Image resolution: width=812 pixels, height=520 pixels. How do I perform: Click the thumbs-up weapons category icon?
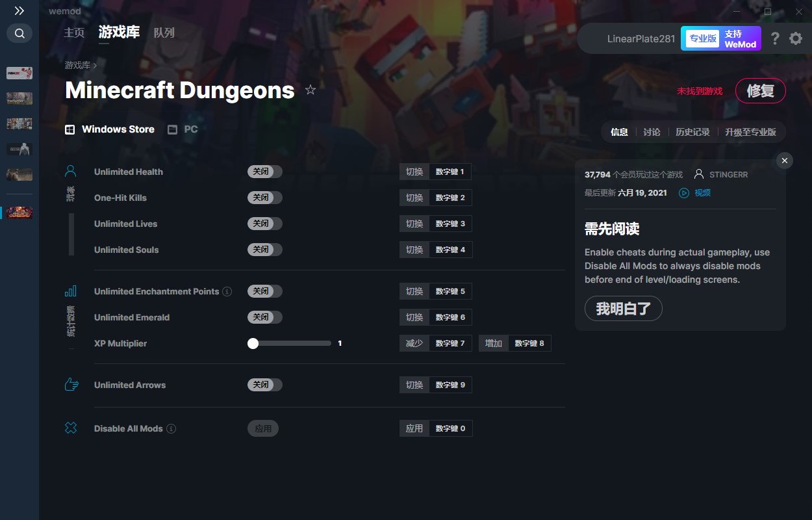tap(71, 385)
